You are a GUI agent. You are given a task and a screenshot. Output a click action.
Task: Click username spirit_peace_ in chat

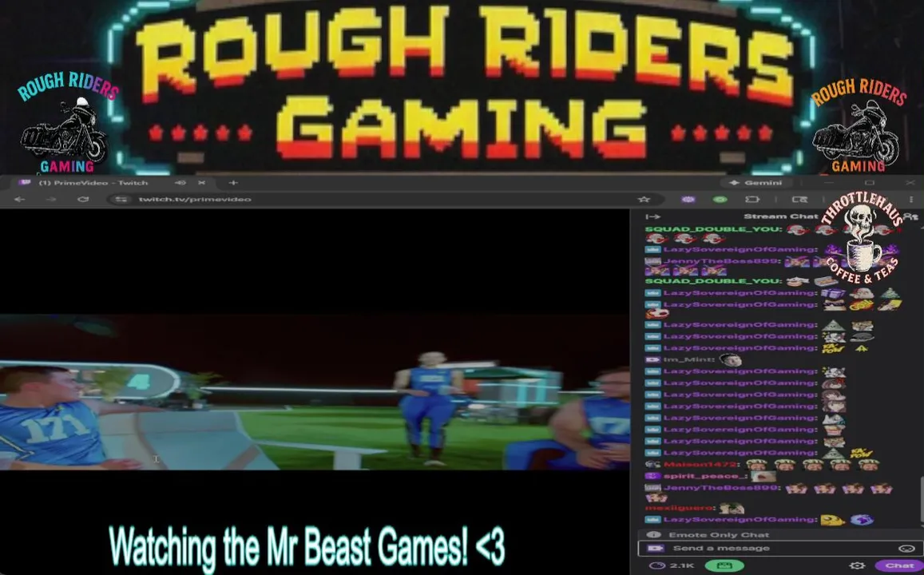tap(705, 476)
